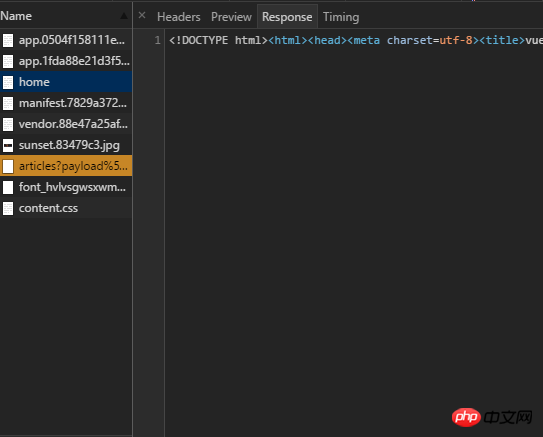This screenshot has width=543, height=437.
Task: Click the file icon beside app.0504f158111e
Action: 8,40
